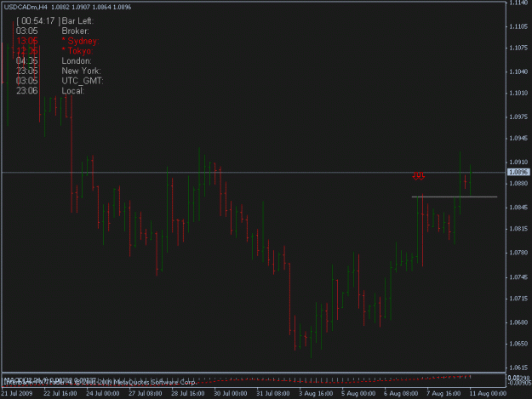Image resolution: width=532 pixels, height=399 pixels.
Task: Click the Local time 23:06
Action: 26,91
